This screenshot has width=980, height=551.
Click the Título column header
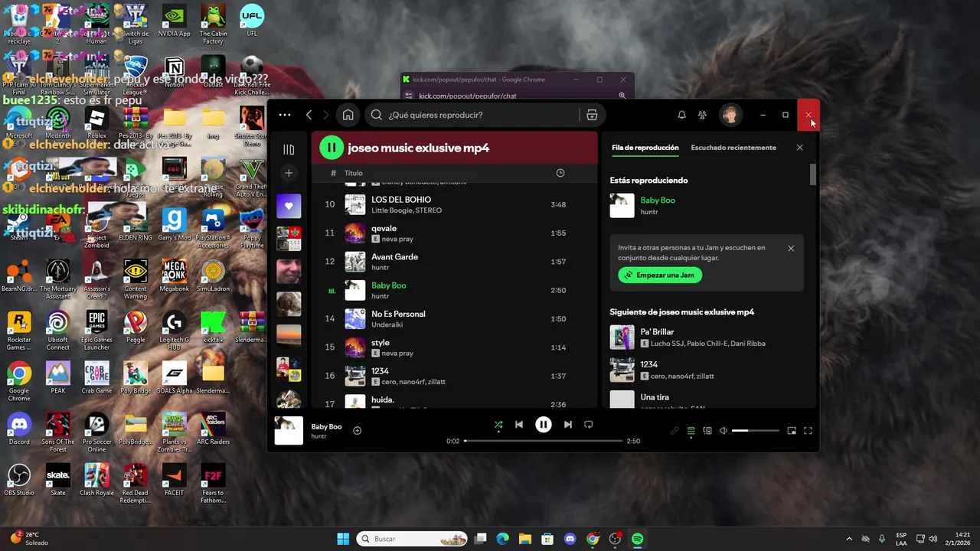click(x=353, y=173)
